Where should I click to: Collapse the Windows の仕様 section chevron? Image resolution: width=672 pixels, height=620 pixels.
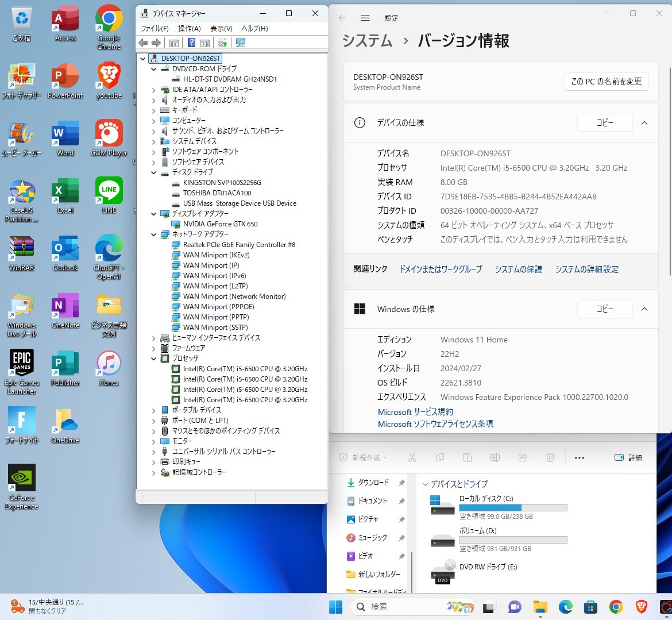[x=644, y=309]
